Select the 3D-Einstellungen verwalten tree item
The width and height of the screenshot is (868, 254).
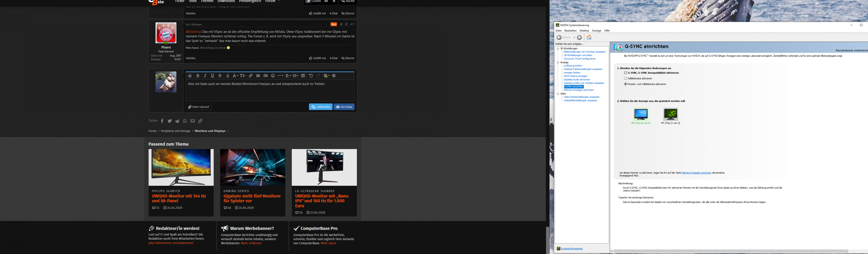(x=578, y=55)
